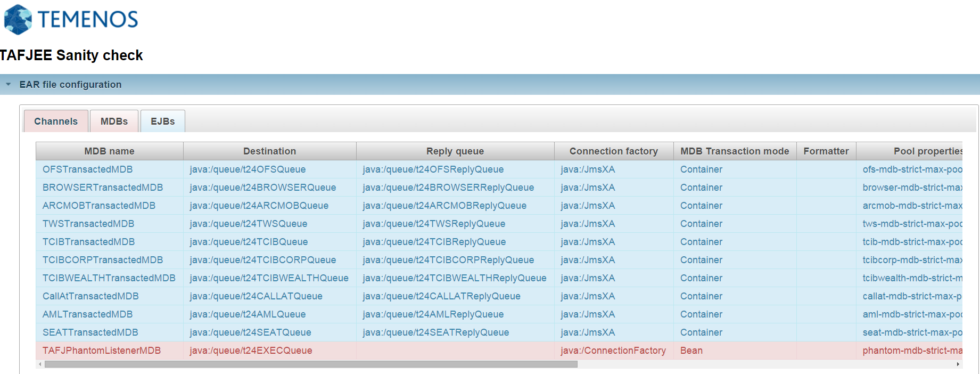Select the EJBs tab

(x=162, y=121)
